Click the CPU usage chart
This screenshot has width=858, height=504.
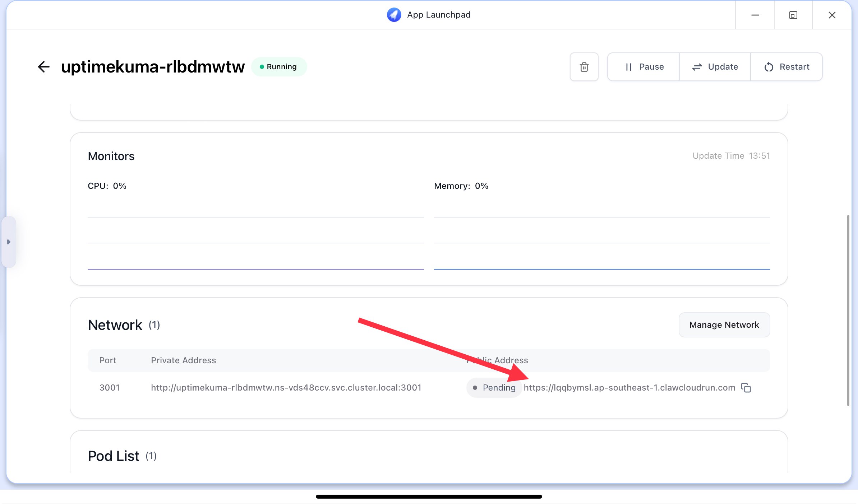click(255, 243)
